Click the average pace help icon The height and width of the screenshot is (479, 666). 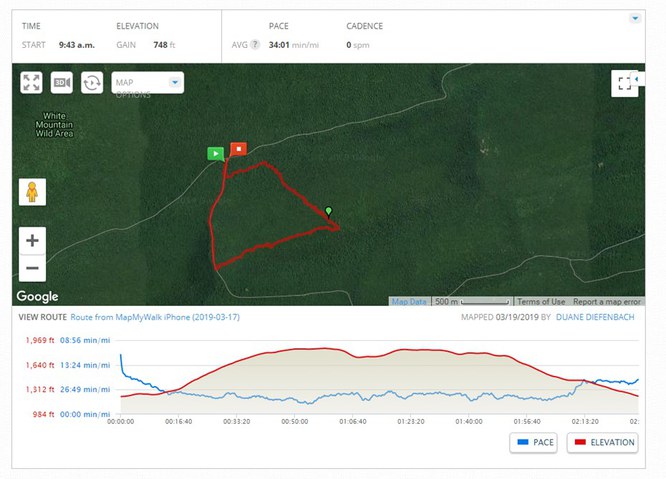(x=255, y=44)
